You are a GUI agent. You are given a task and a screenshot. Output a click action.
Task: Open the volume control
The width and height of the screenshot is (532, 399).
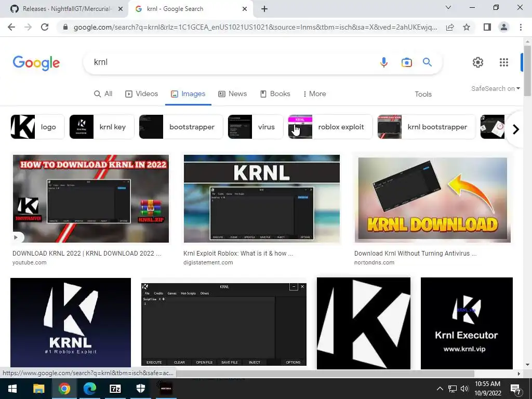click(465, 389)
